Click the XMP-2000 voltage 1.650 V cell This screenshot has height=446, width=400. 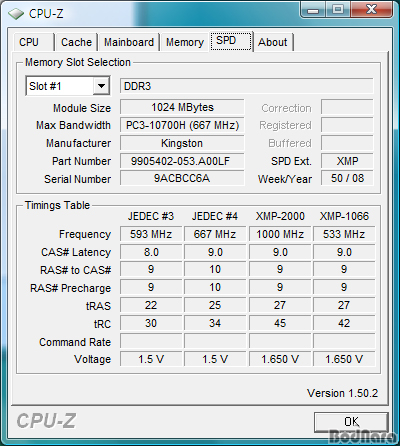280,359
